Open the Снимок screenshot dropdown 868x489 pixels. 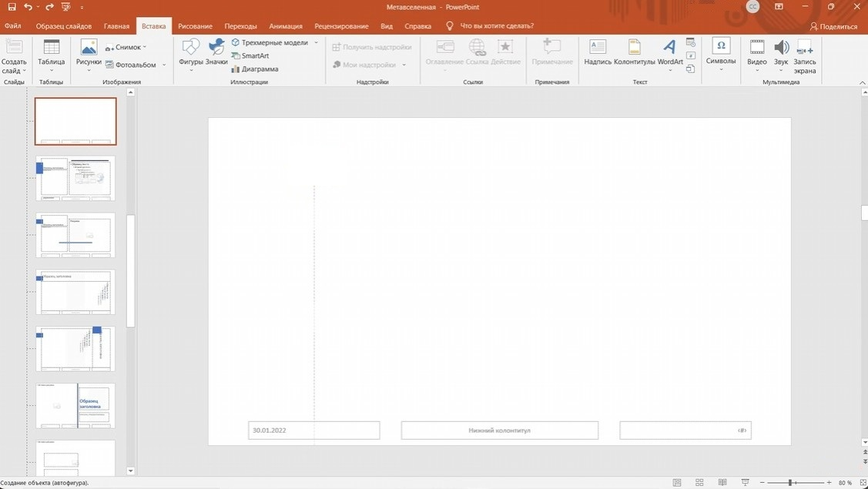click(x=126, y=47)
